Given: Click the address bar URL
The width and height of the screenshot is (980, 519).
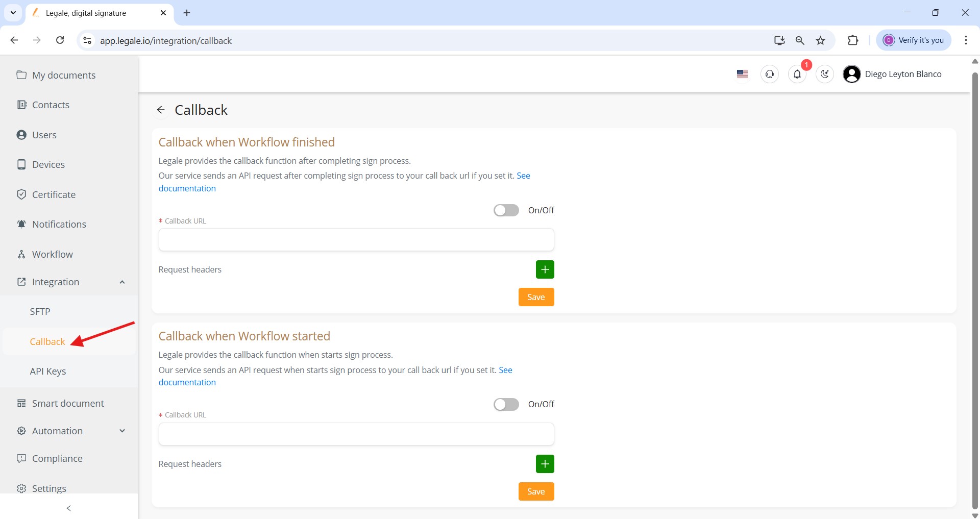Looking at the screenshot, I should click(166, 40).
